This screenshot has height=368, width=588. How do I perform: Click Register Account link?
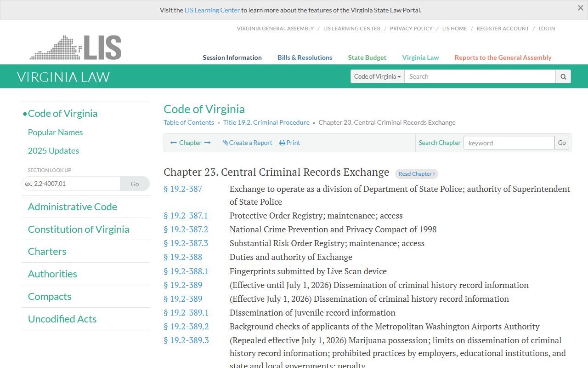(503, 29)
